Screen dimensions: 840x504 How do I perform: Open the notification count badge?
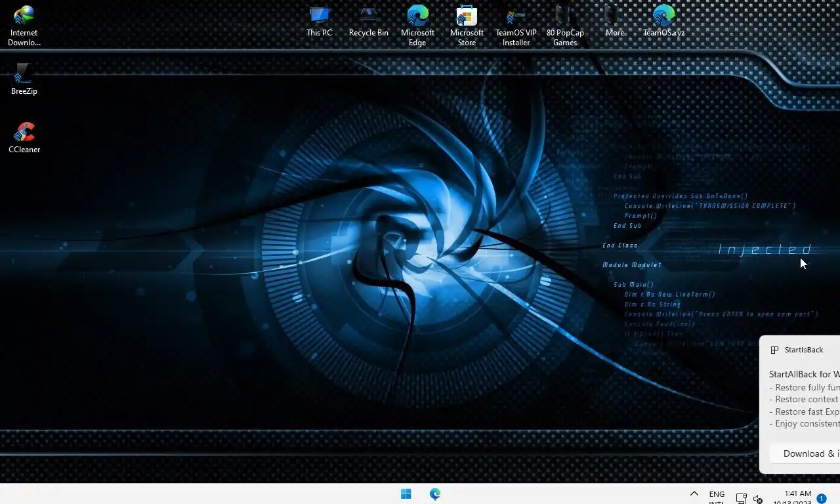[x=821, y=499]
